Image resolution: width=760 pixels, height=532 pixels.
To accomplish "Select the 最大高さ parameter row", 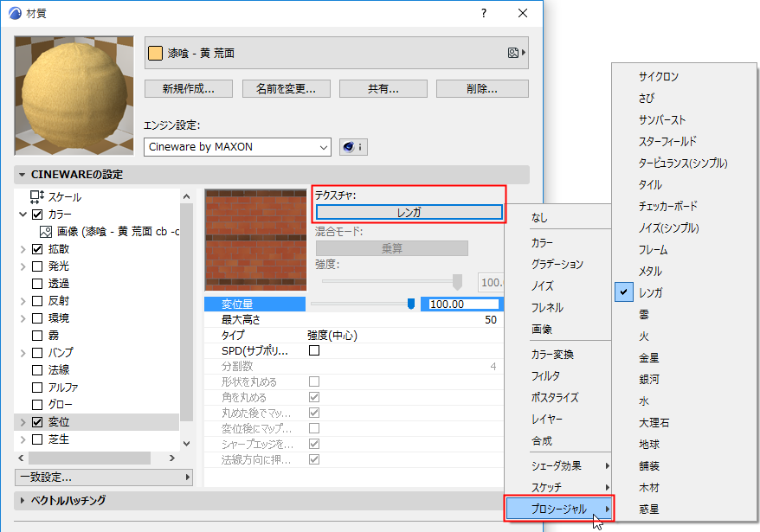I will [x=354, y=320].
